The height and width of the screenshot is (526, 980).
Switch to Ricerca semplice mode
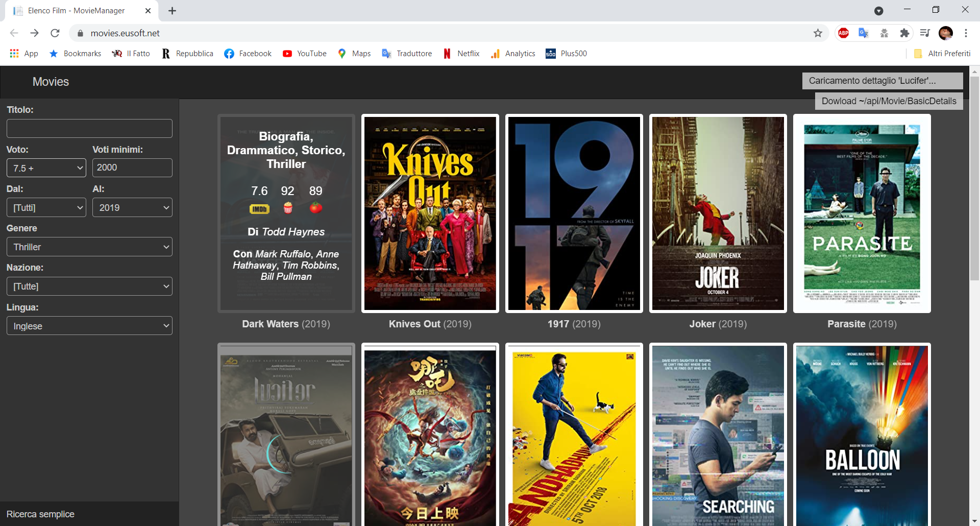(x=40, y=514)
